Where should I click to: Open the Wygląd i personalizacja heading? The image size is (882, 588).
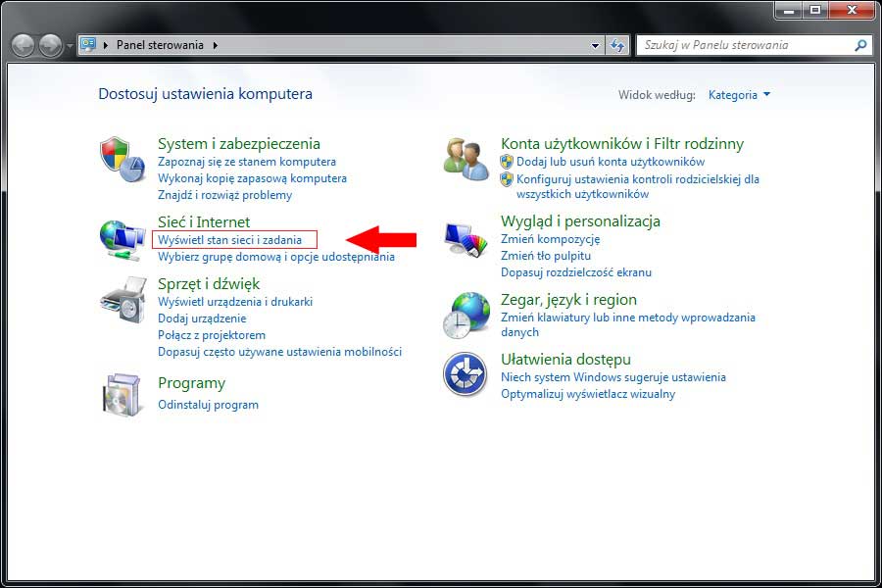[x=580, y=221]
